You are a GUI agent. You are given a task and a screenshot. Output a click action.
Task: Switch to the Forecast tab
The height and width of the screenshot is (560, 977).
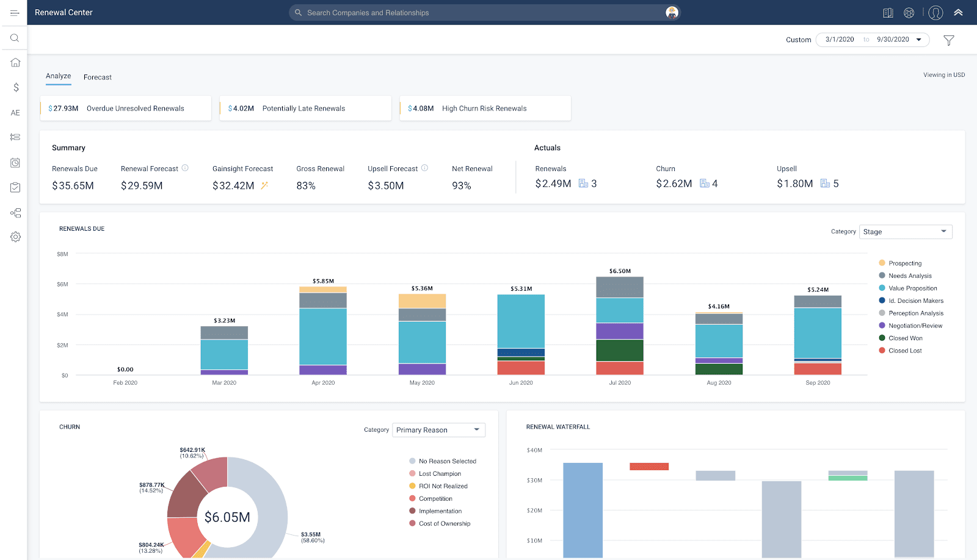pos(98,78)
